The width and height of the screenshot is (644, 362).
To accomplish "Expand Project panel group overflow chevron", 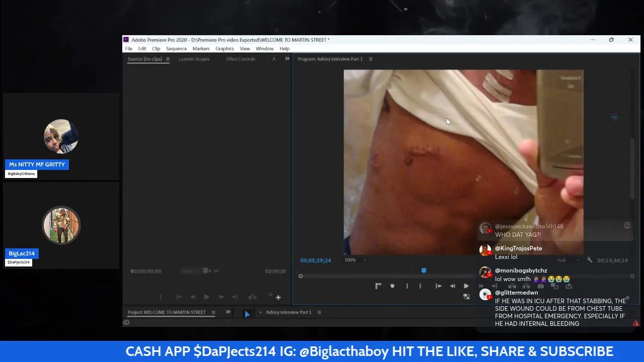I will tap(228, 312).
